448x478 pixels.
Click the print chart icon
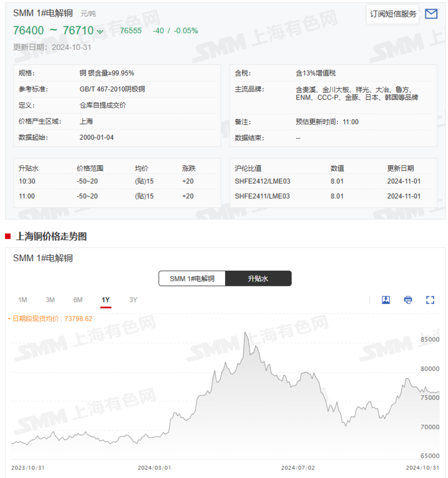(x=408, y=300)
